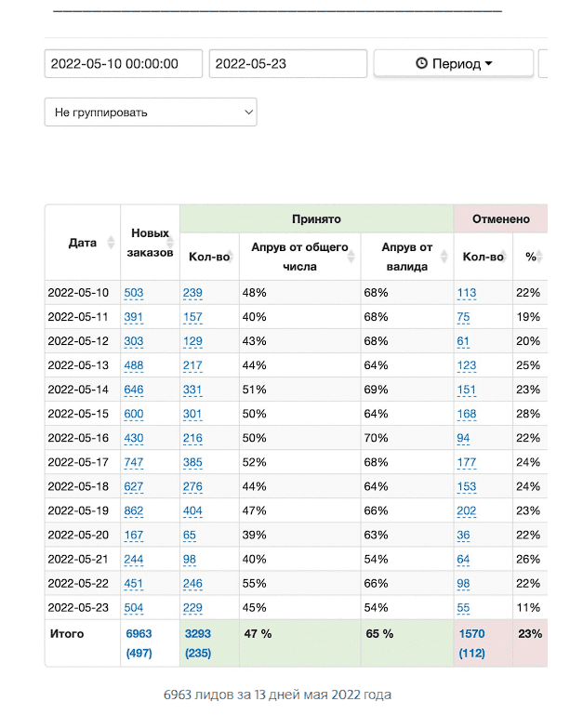Image resolution: width=583 pixels, height=728 pixels.
Task: Open total cancelled link 1570
Action: pyautogui.click(x=472, y=633)
